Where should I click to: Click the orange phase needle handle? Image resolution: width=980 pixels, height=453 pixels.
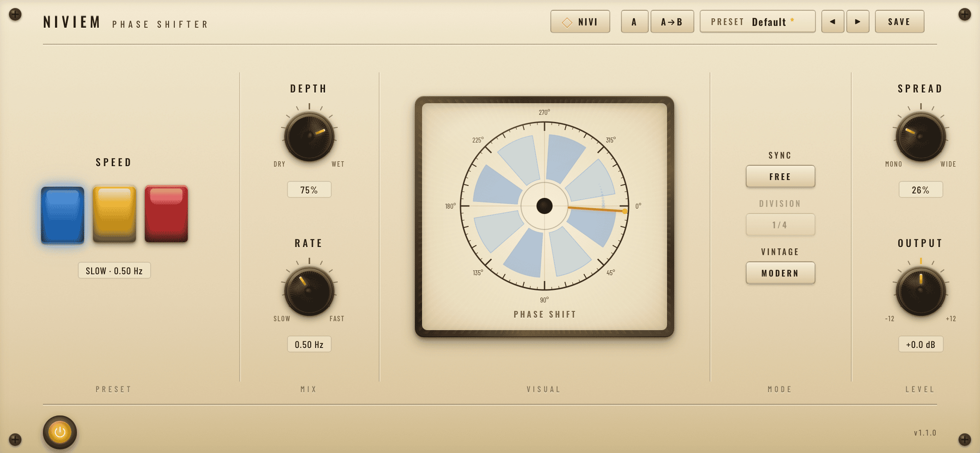click(x=625, y=211)
